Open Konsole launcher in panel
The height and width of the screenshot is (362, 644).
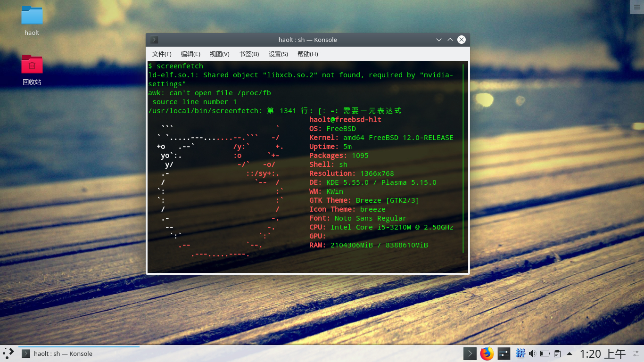pyautogui.click(x=470, y=354)
